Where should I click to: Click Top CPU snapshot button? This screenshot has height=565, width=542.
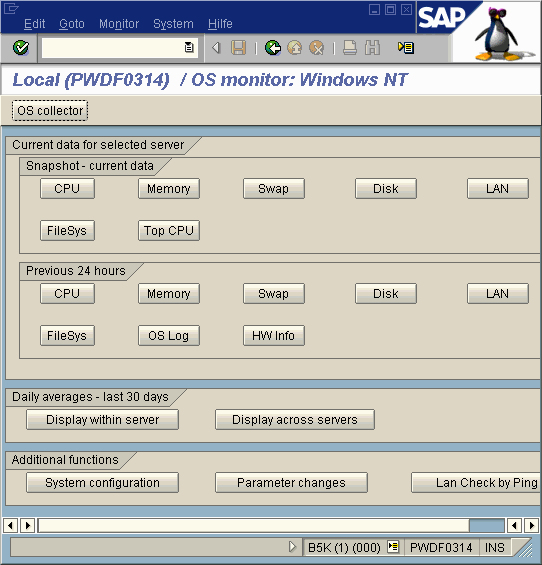[x=169, y=231]
